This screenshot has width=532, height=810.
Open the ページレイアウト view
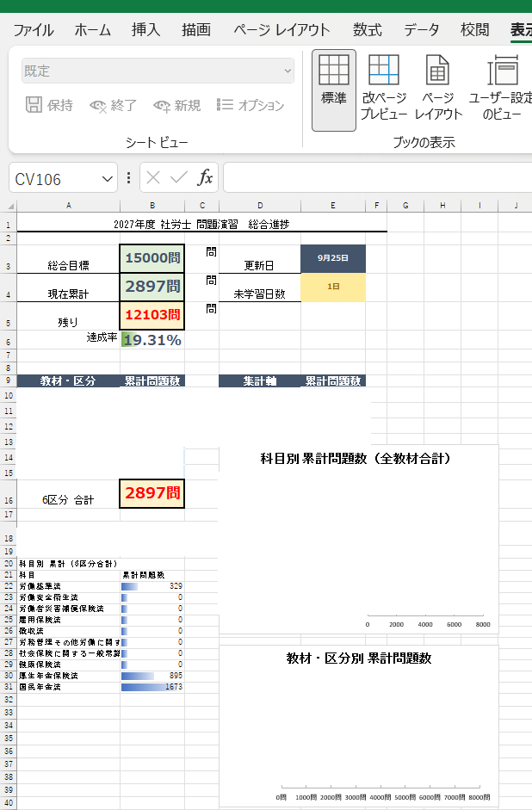coord(438,88)
